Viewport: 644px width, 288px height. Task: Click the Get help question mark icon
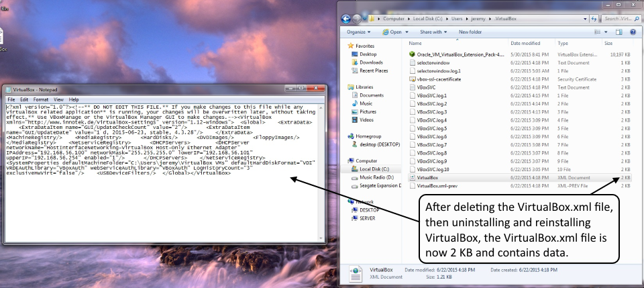(634, 32)
